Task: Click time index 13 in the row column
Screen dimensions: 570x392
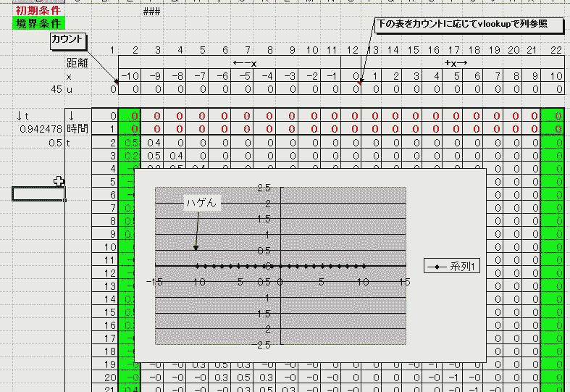Action: pos(105,286)
